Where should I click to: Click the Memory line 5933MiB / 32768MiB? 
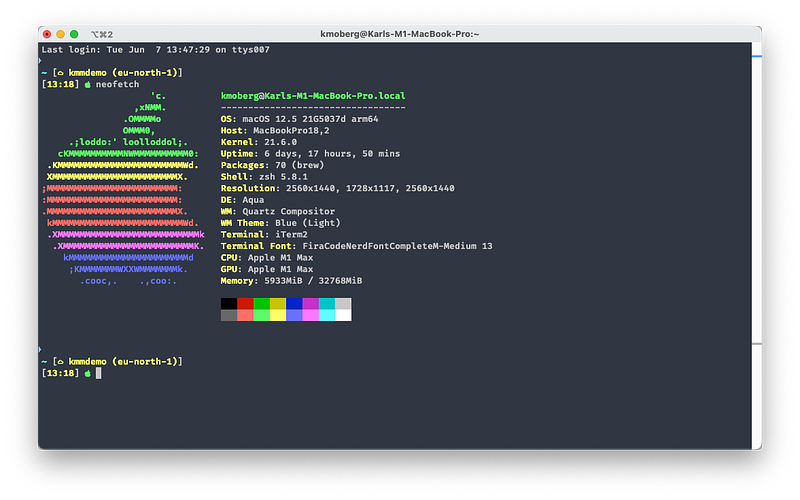pyautogui.click(x=291, y=281)
